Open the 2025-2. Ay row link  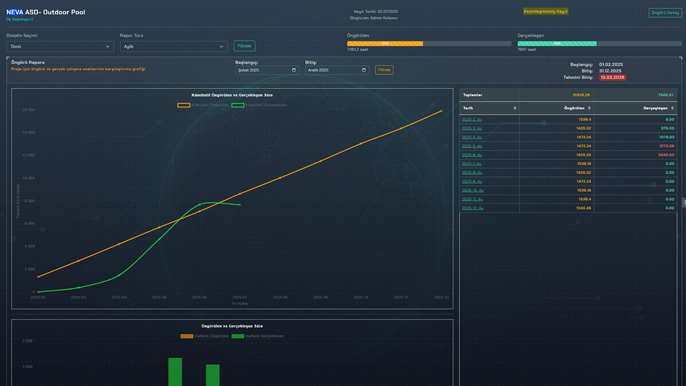pos(472,119)
